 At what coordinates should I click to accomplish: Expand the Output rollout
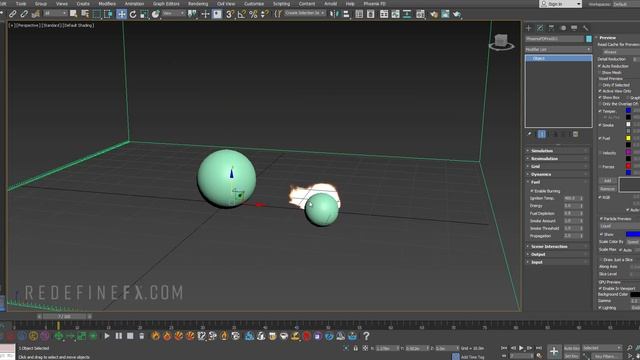[x=558, y=254]
